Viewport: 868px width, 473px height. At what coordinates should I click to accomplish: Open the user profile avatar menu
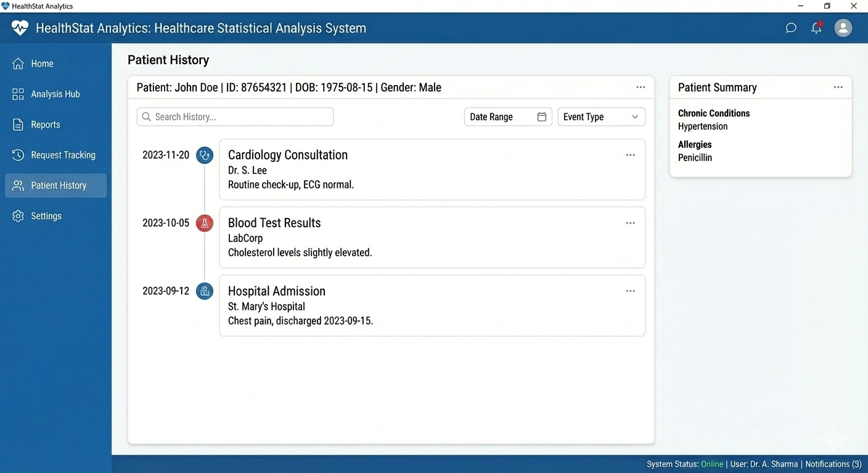pyautogui.click(x=843, y=28)
